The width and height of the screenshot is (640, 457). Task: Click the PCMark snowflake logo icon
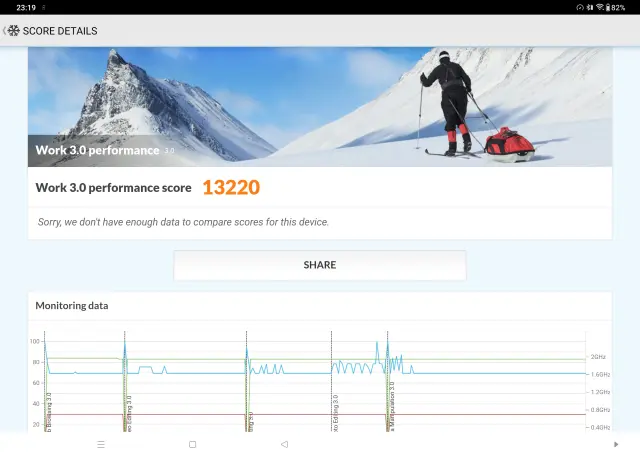[x=14, y=31]
